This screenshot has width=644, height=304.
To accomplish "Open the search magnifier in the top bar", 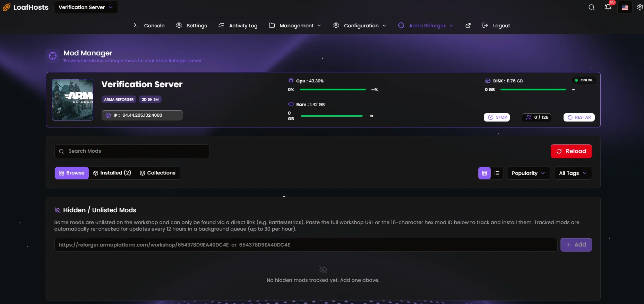I will [x=592, y=7].
